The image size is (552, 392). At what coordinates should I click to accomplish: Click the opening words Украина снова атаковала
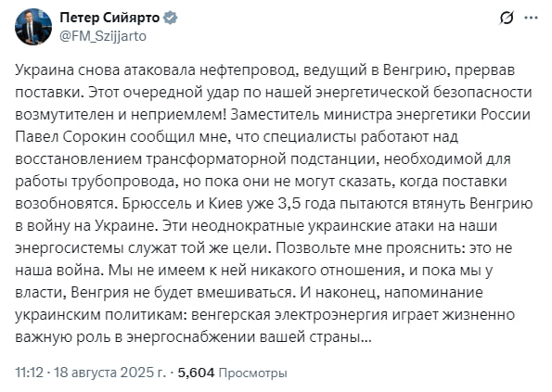105,70
